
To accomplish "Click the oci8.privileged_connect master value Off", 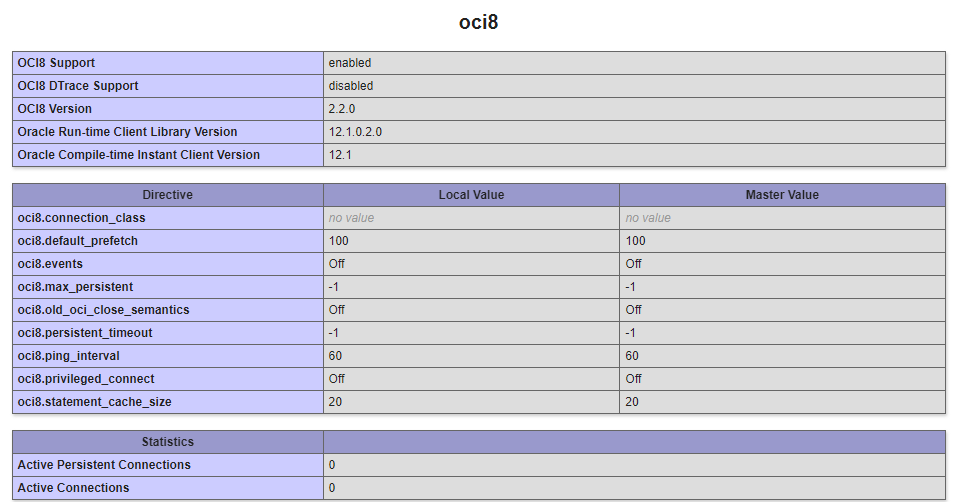I will pos(634,379).
